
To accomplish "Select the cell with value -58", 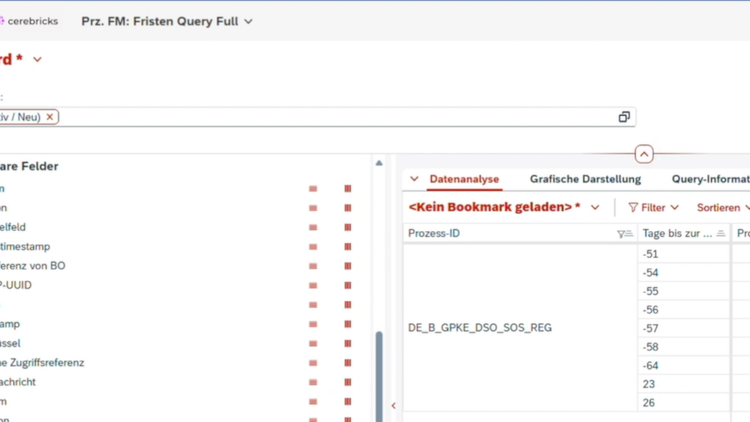I will click(x=684, y=347).
